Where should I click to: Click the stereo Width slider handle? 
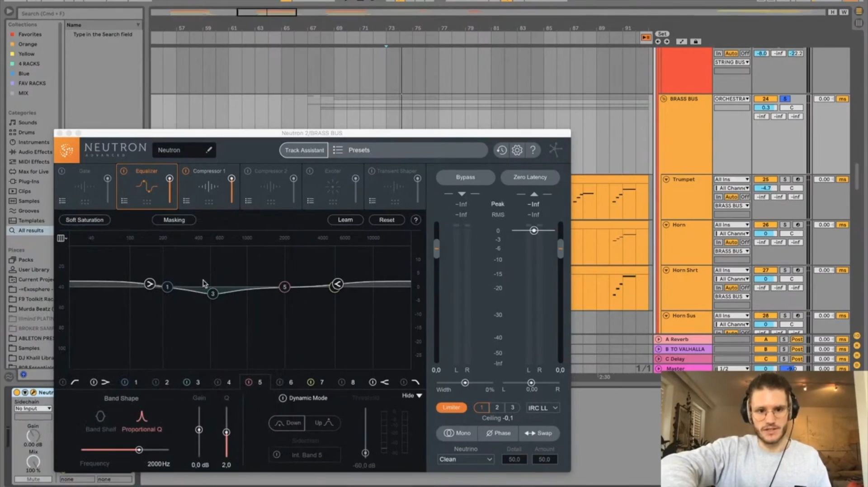pos(465,383)
